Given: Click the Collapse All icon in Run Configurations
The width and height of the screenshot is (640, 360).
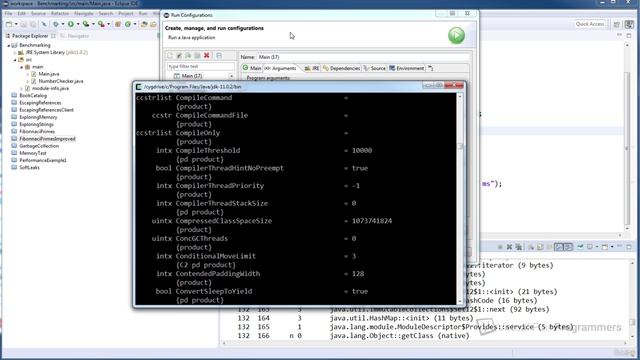Looking at the screenshot, I should pos(219,56).
